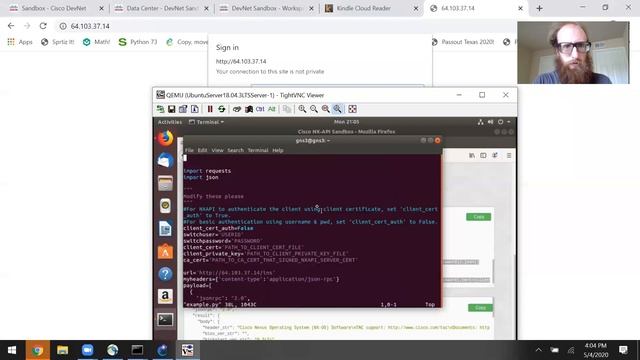Toggle Zoom to Fit Window in TightVNC

(337, 109)
